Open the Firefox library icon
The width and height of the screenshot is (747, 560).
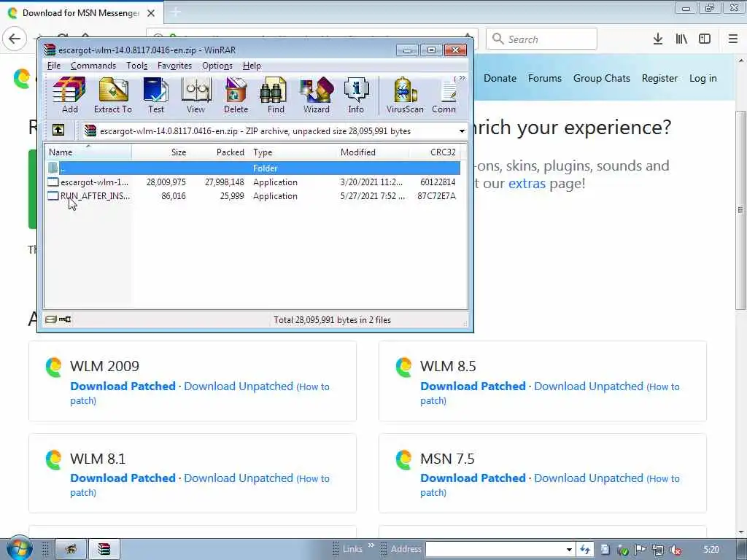point(681,39)
